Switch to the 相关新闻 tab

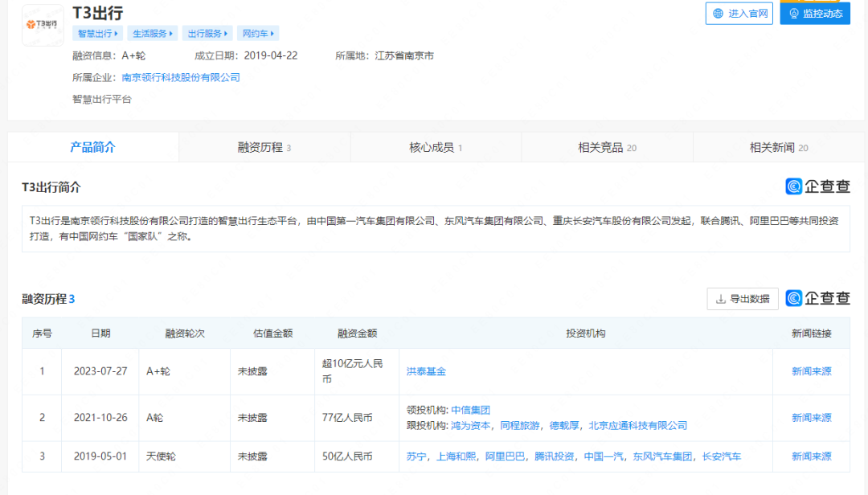[779, 147]
